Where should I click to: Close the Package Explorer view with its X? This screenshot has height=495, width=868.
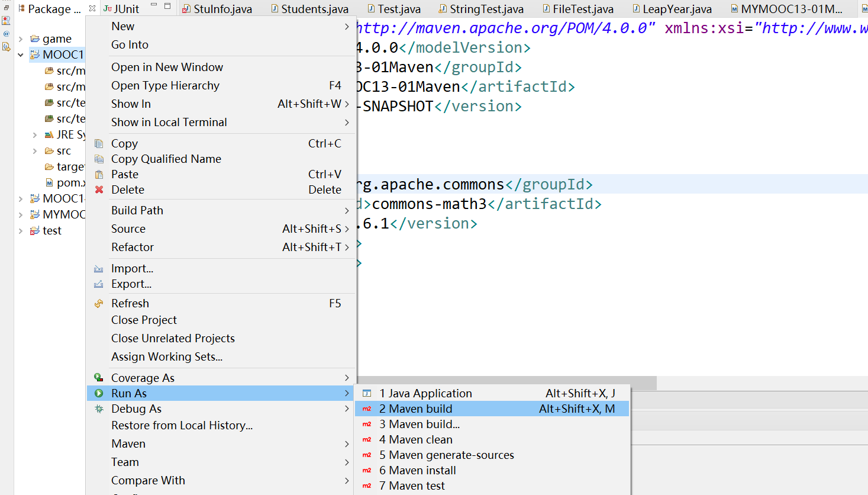(x=92, y=8)
